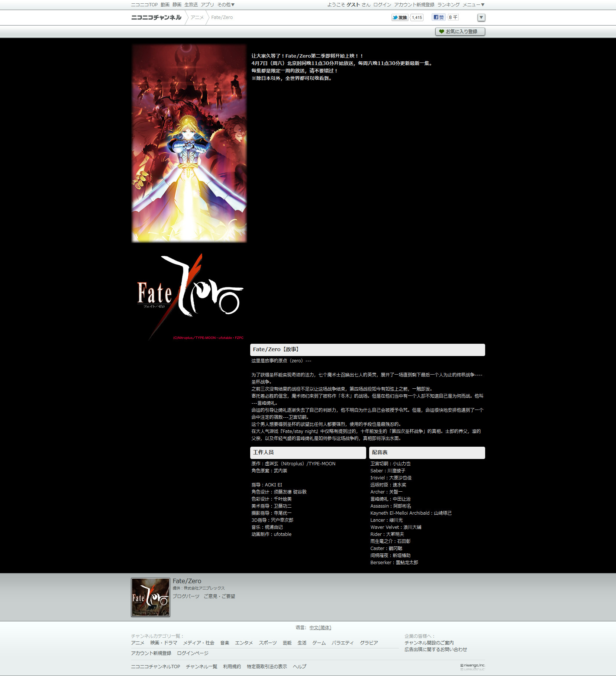Screen dimensions: 616x676
Task: Open the チャンネル一覧 link
Action: click(201, 667)
